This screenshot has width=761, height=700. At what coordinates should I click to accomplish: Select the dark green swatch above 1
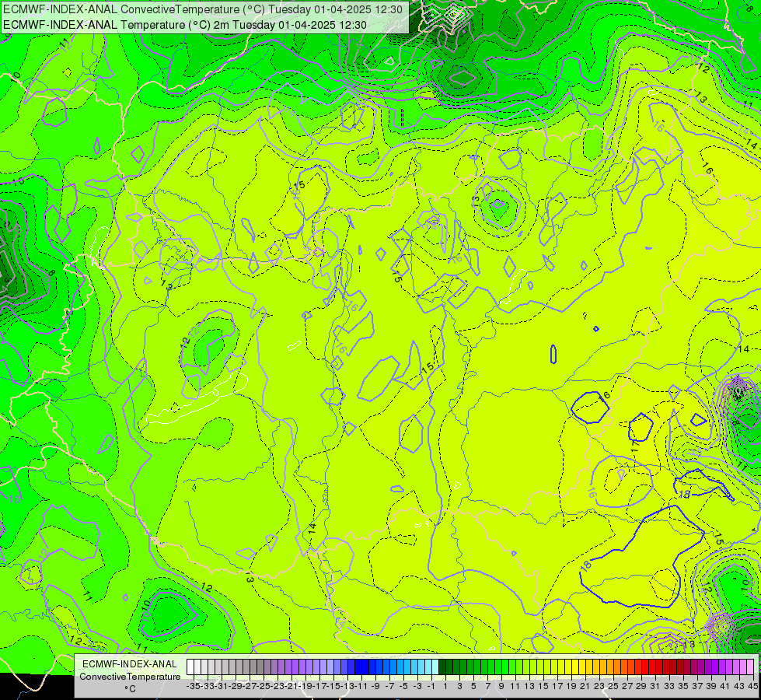tap(442, 667)
